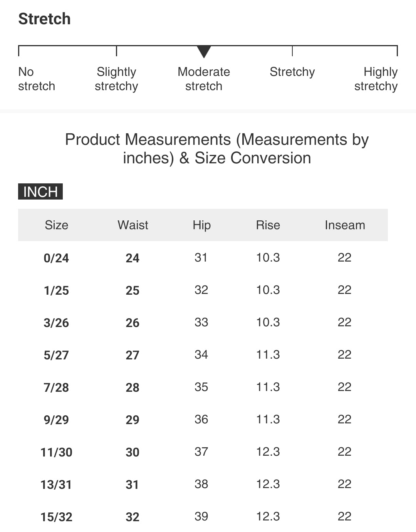Click the Waist column header
This screenshot has height=532, width=416.
(133, 225)
